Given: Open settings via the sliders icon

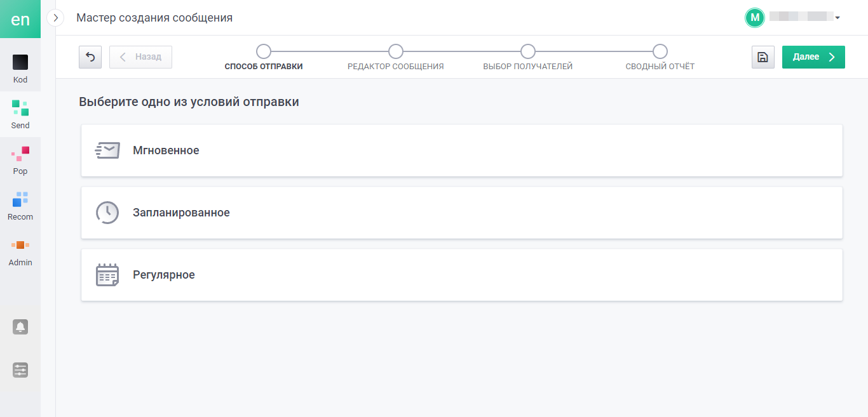Looking at the screenshot, I should pos(20,370).
